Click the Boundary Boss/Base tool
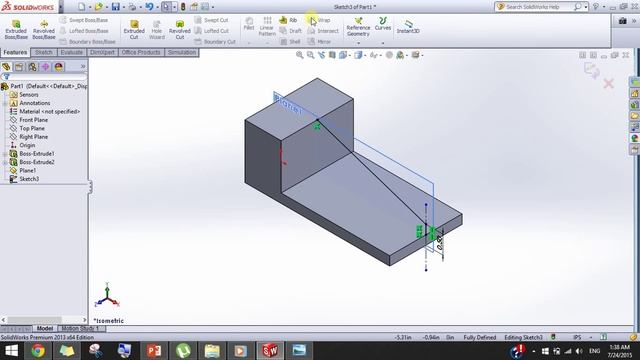The height and width of the screenshot is (360, 640). (x=87, y=42)
